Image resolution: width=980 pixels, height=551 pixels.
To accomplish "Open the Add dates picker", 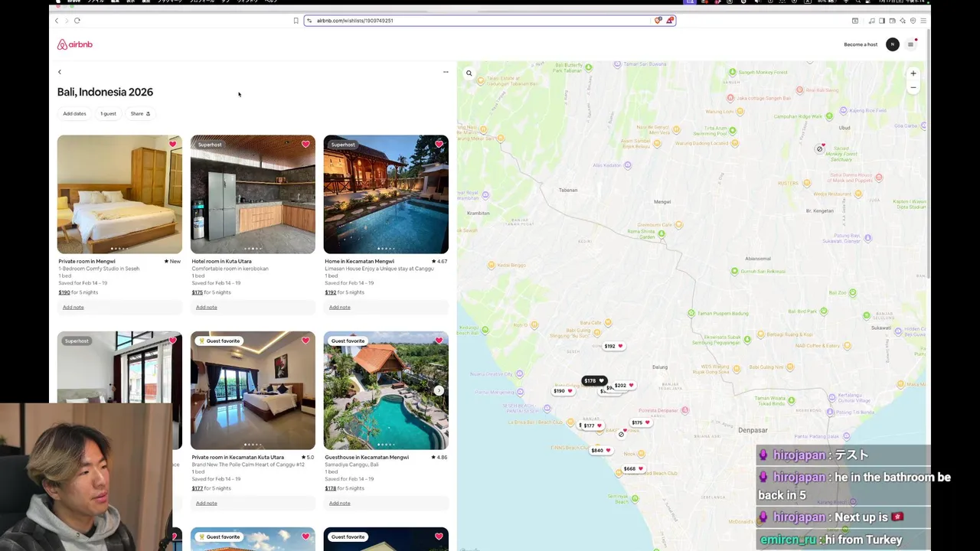I will pos(74,113).
